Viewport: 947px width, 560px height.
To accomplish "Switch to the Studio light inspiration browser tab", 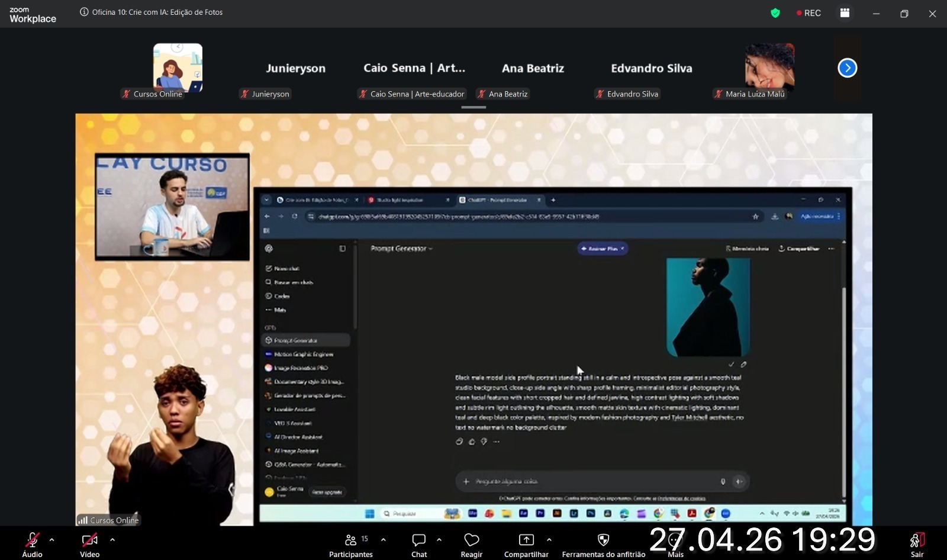I will [x=408, y=200].
